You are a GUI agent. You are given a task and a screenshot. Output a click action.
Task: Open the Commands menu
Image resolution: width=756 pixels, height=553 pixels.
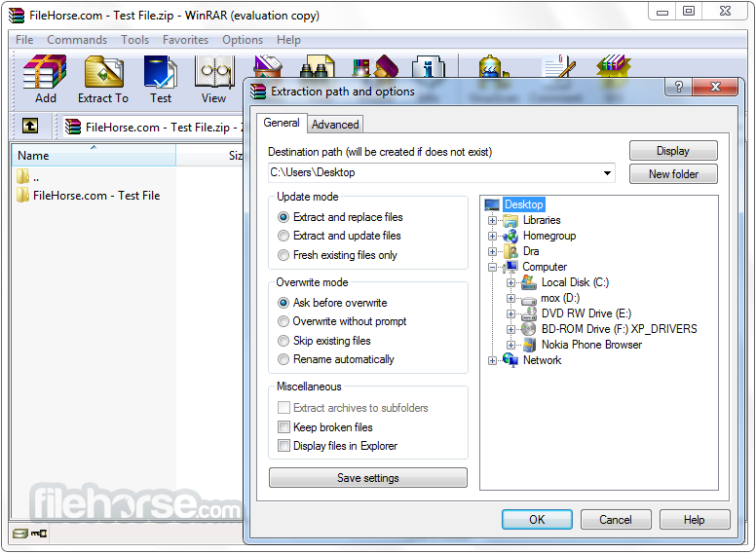77,40
